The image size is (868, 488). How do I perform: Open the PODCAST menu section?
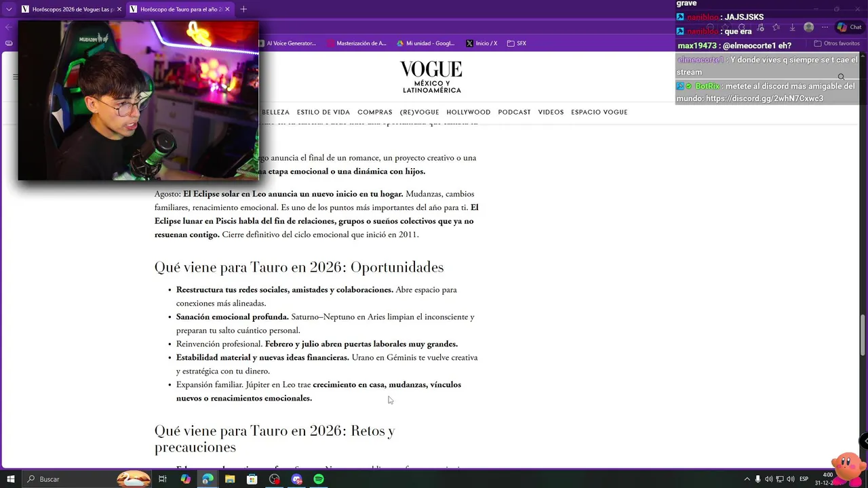point(514,112)
